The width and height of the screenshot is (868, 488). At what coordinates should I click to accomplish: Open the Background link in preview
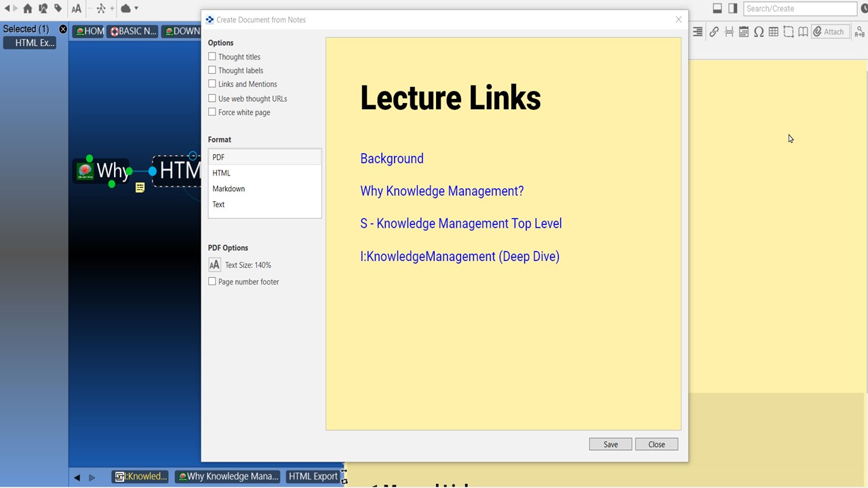coord(392,159)
